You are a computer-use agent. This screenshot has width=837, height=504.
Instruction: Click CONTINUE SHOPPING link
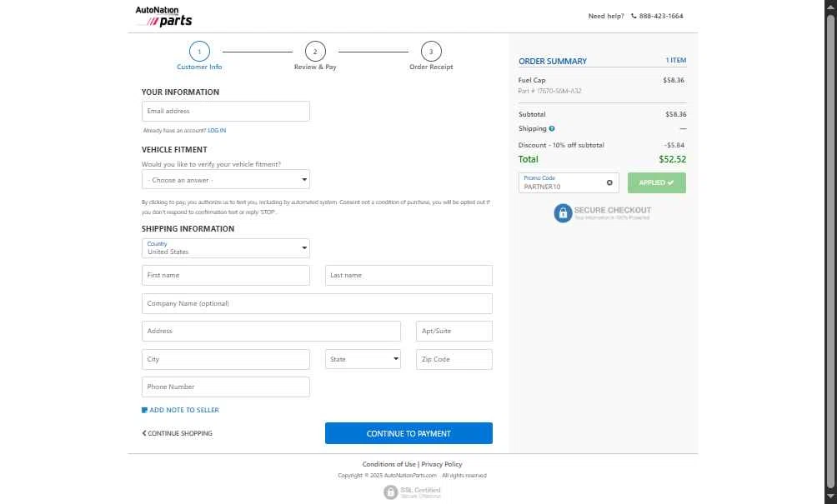point(178,433)
